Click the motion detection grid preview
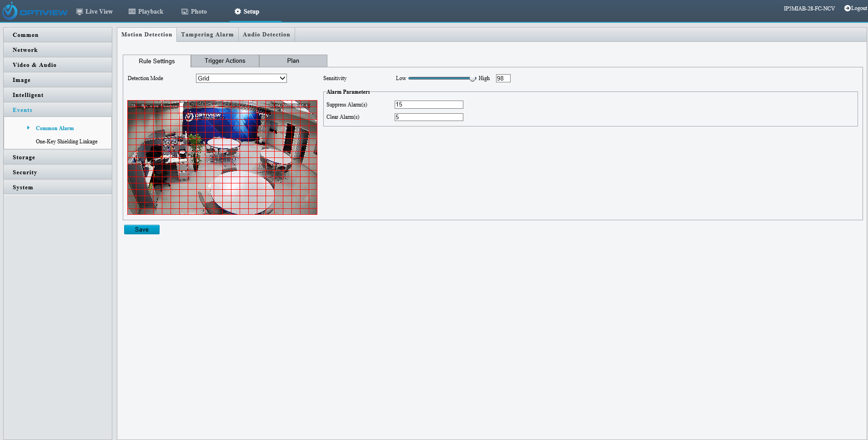This screenshot has height=440, width=868. 222,157
